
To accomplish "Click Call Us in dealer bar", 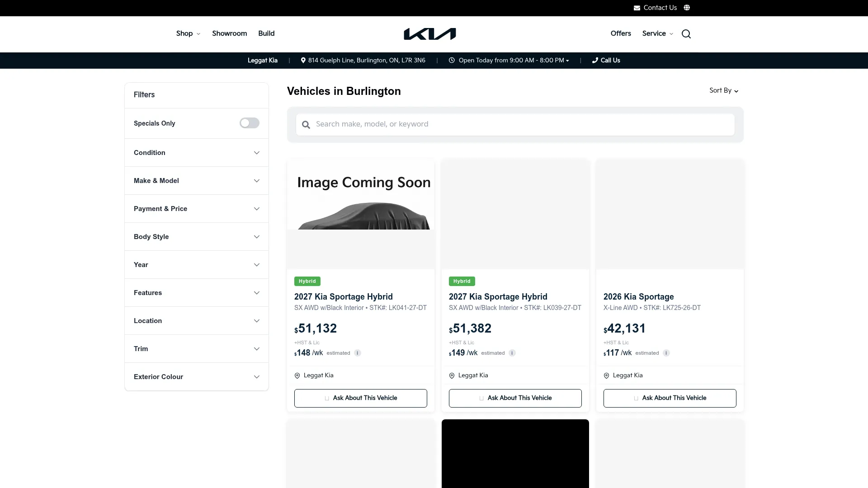I will pos(610,60).
